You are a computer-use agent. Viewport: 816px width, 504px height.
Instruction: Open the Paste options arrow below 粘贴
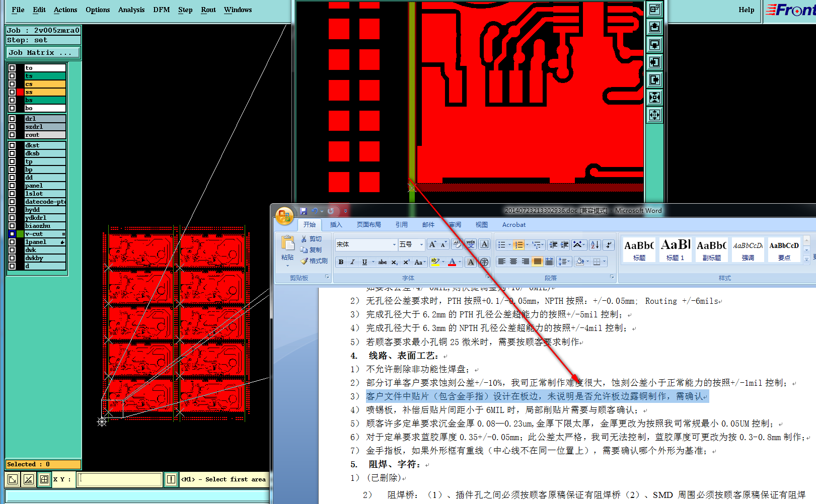click(287, 265)
